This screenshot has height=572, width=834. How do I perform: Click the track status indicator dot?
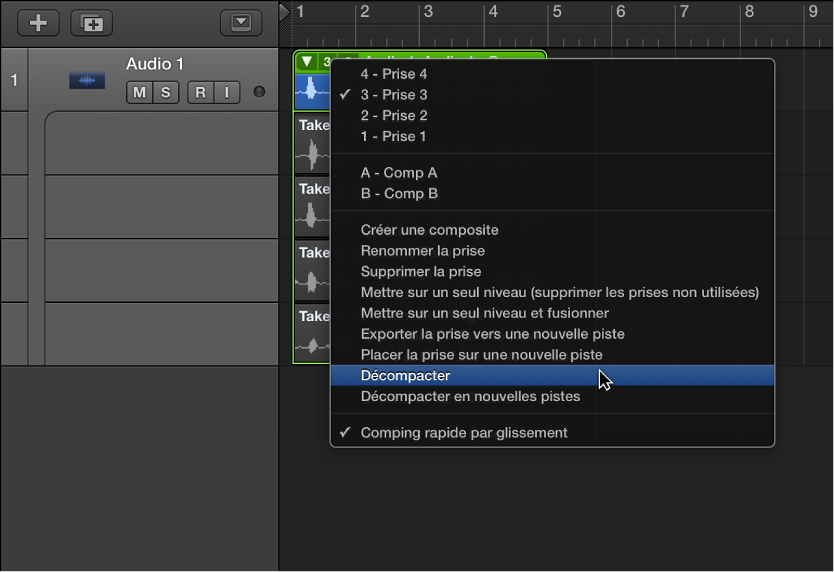[259, 93]
